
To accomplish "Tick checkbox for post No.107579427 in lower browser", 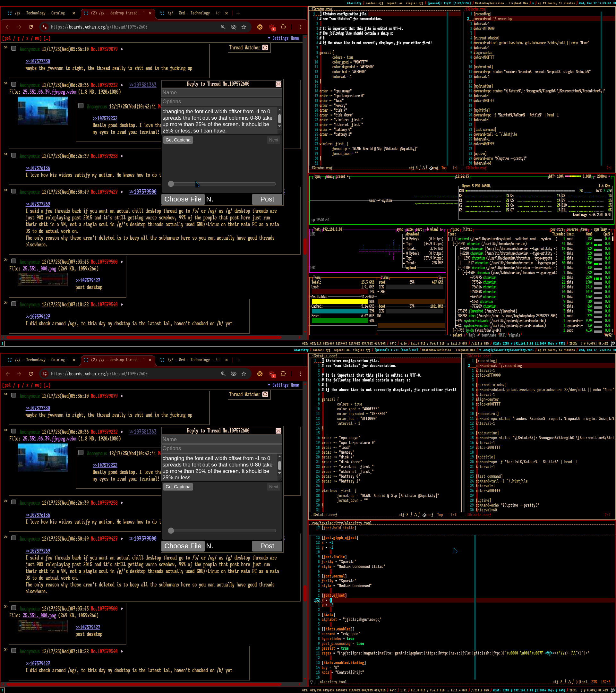I will (x=13, y=538).
